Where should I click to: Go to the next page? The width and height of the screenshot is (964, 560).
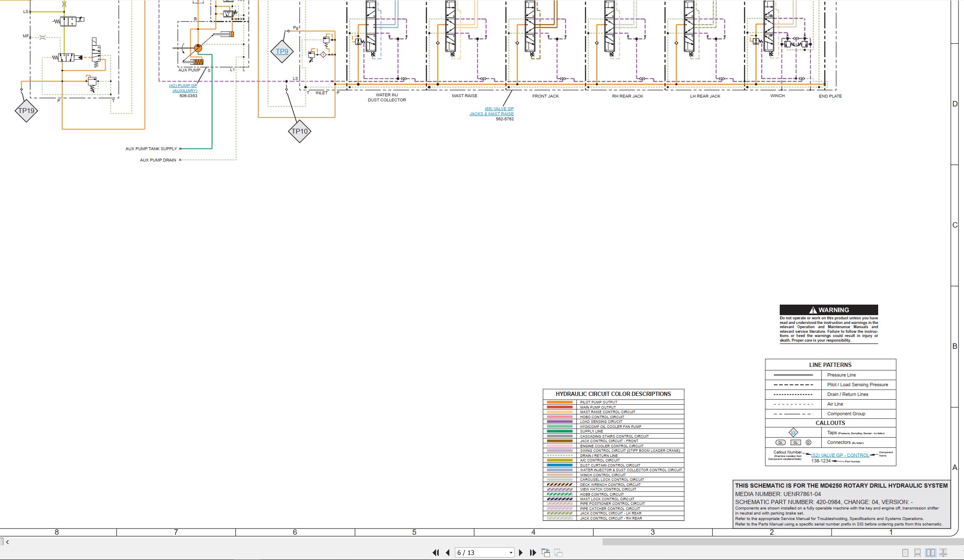click(x=521, y=552)
